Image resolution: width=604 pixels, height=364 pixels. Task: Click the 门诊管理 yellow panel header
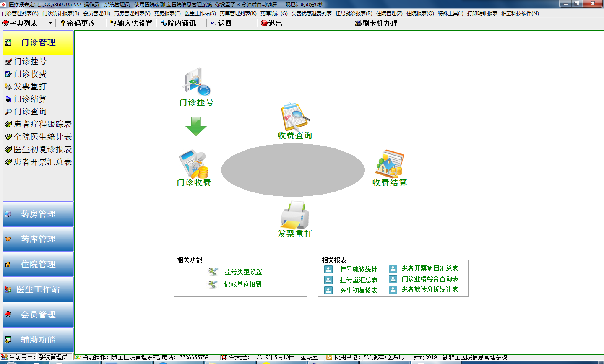pos(38,42)
